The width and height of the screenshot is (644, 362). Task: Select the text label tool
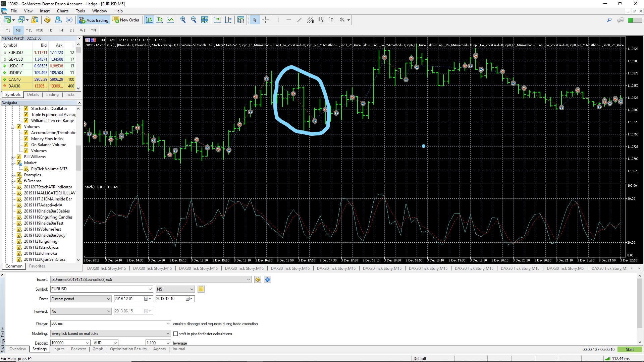pos(332,20)
